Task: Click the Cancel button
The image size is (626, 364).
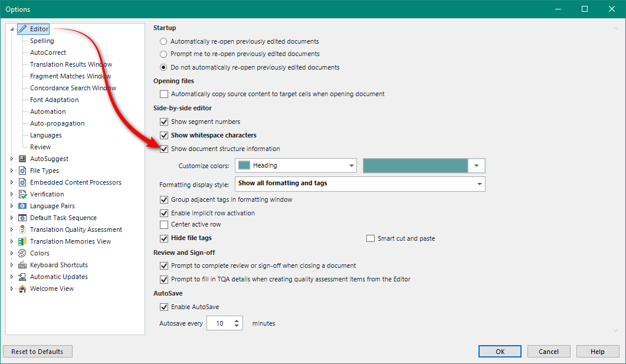Action: tap(549, 352)
